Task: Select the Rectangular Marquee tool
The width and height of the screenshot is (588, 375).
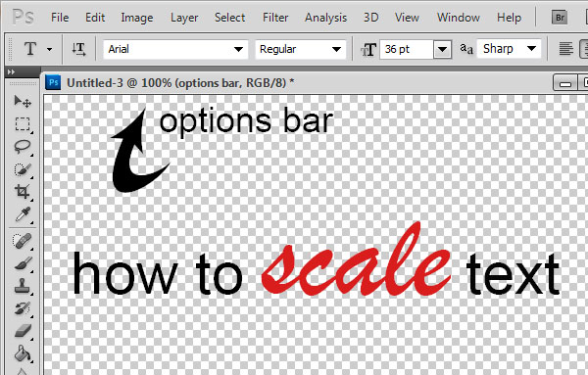Action: point(23,124)
